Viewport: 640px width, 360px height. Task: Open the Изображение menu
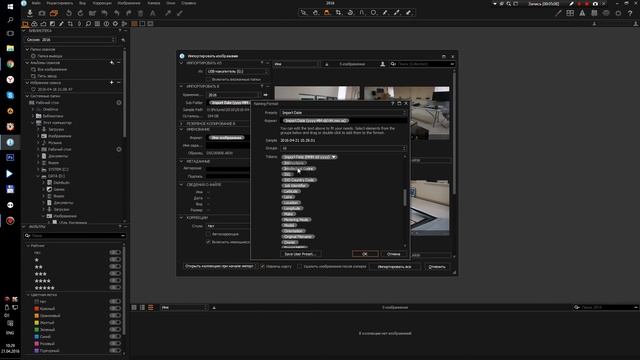(x=129, y=3)
